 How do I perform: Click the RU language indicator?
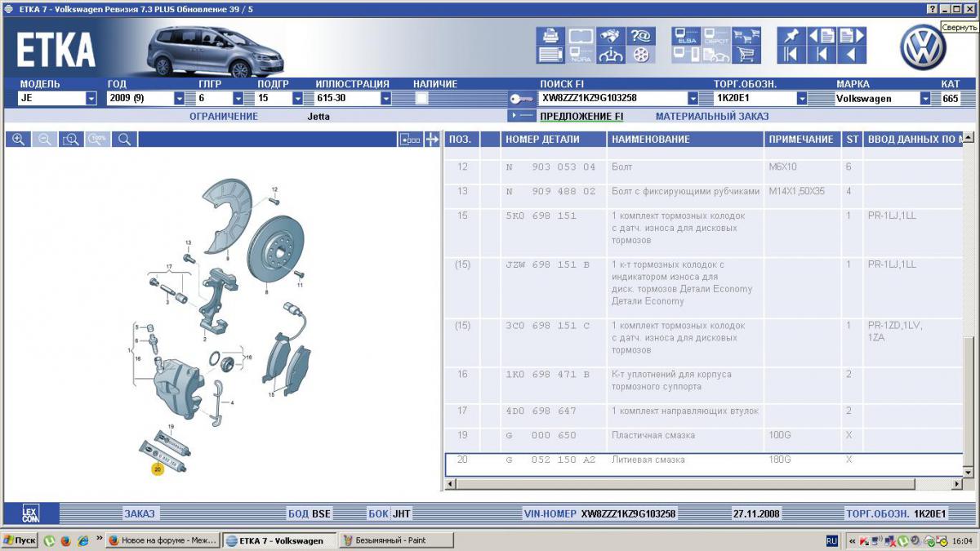(x=831, y=540)
